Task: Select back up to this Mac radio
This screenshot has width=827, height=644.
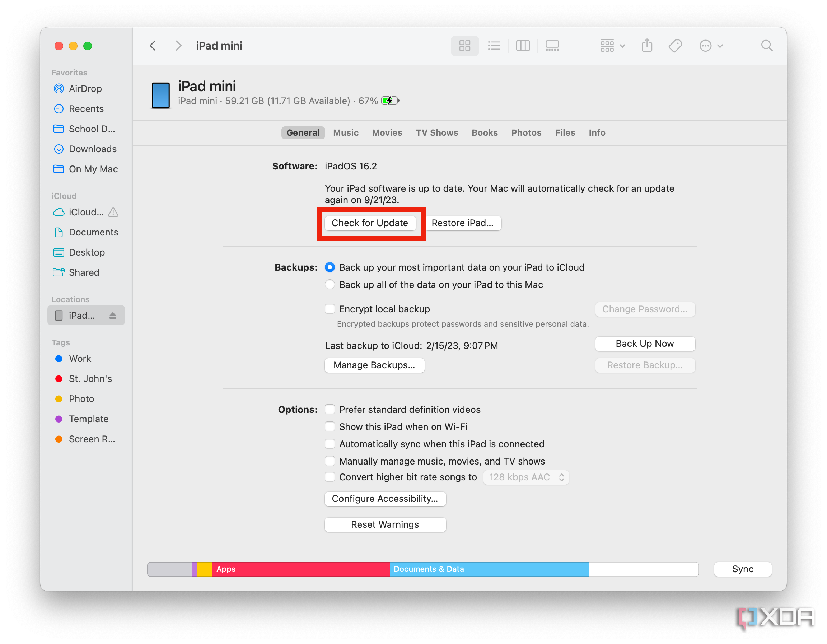Action: click(330, 284)
